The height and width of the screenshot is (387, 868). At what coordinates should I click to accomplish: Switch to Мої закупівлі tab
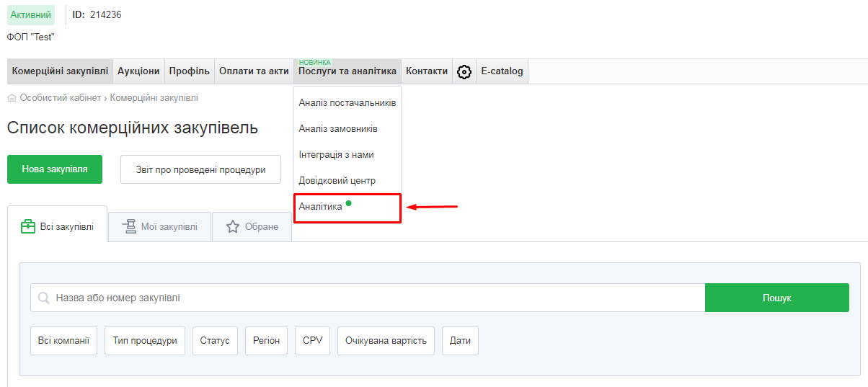(159, 227)
